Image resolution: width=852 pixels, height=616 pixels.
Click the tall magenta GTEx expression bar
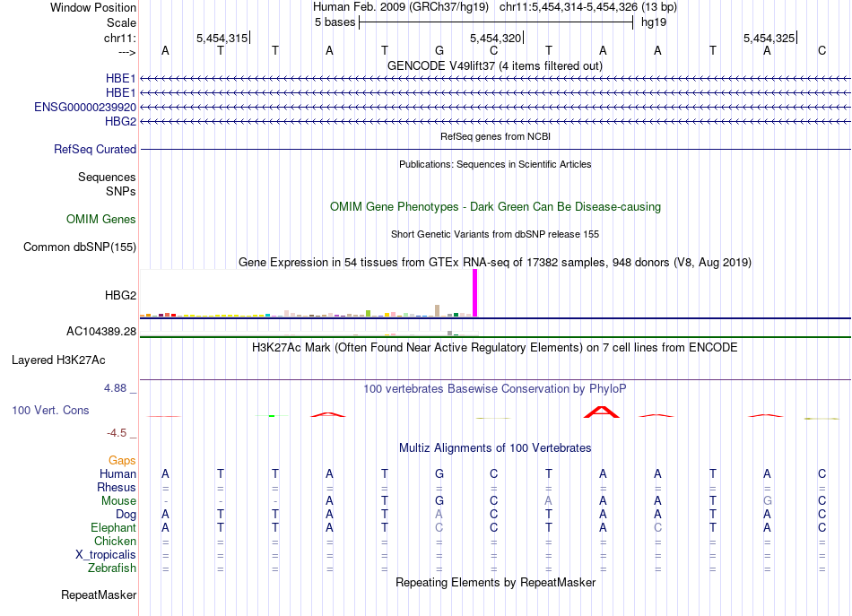[475, 293]
